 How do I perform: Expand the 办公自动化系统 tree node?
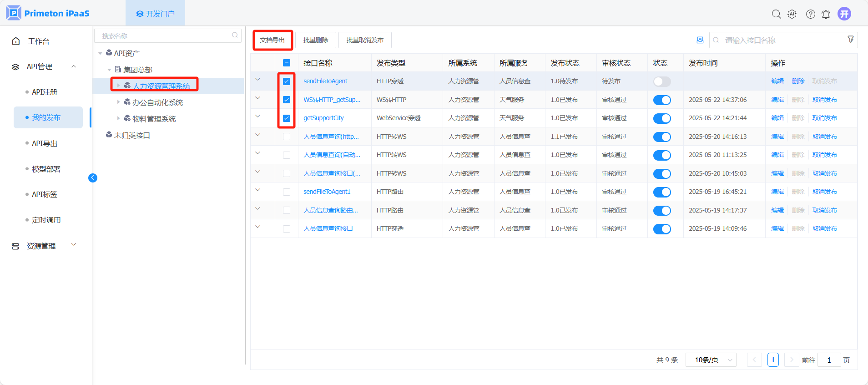tap(119, 102)
